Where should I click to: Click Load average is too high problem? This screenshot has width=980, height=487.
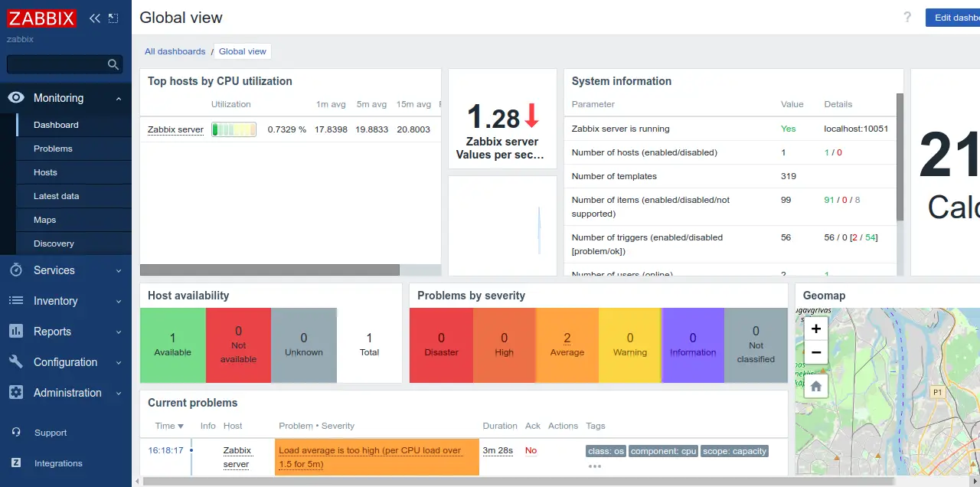click(x=370, y=457)
